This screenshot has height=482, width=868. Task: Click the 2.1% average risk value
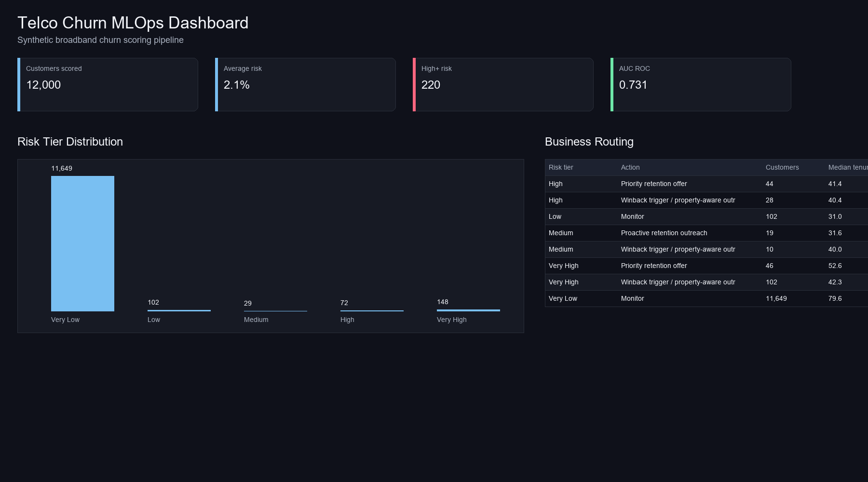coord(237,85)
